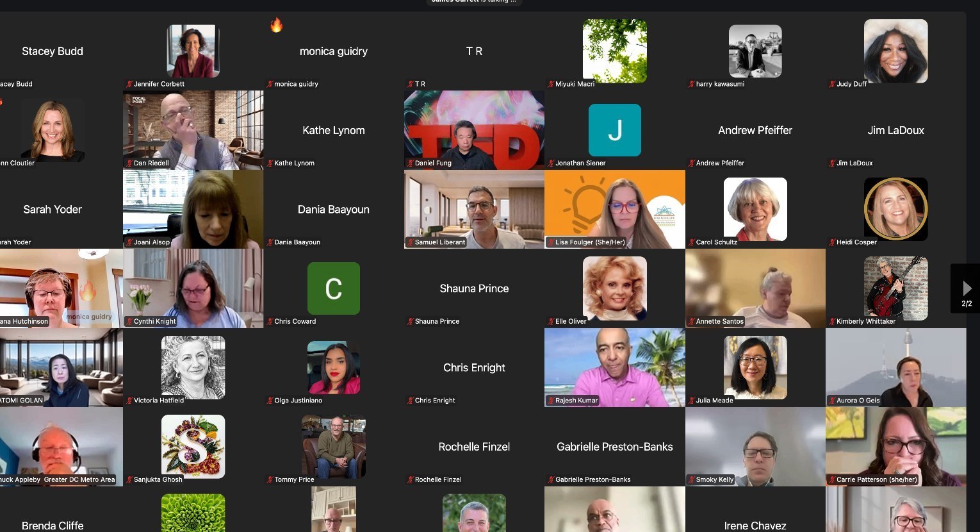Click muted mic icon next to Cynthi Knight
This screenshot has height=532, width=980.
[x=129, y=321]
